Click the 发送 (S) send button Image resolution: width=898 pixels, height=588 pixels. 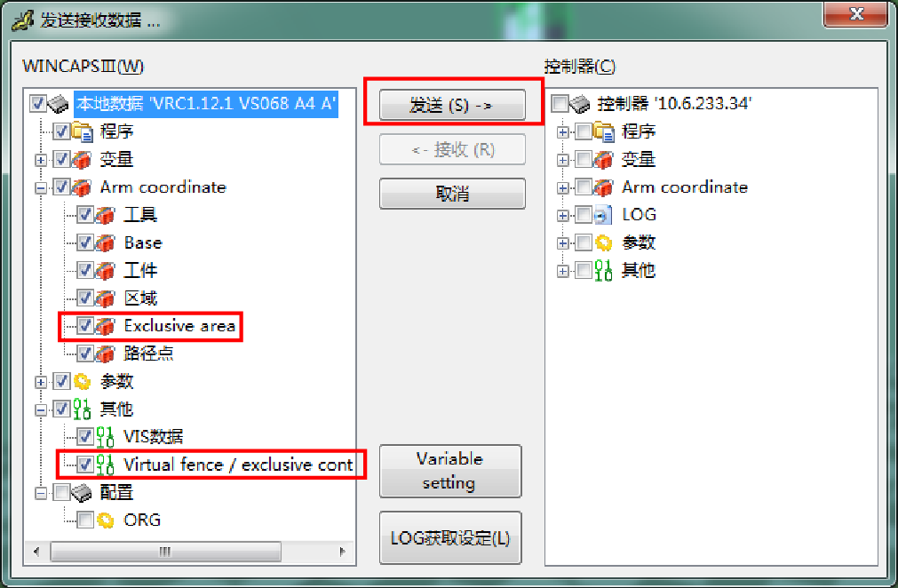tap(452, 105)
